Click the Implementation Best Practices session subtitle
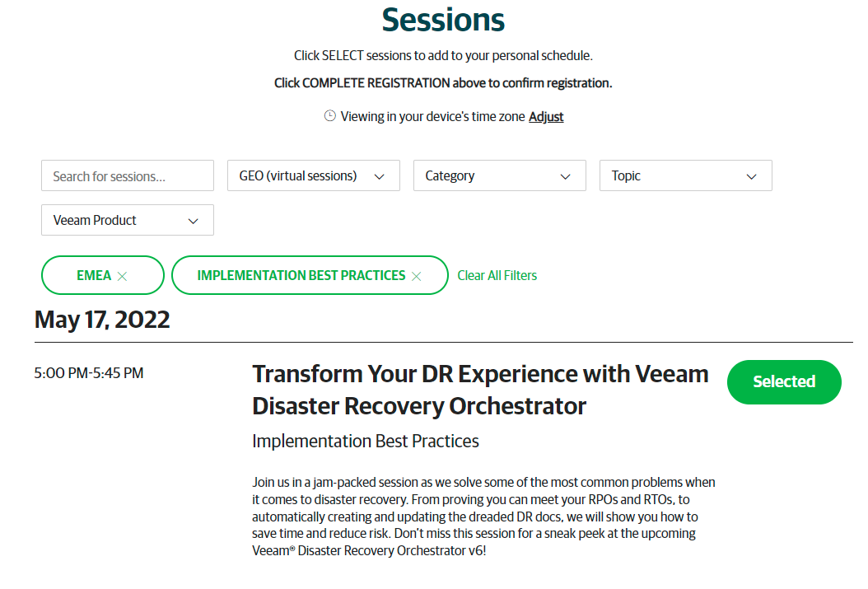 [366, 442]
